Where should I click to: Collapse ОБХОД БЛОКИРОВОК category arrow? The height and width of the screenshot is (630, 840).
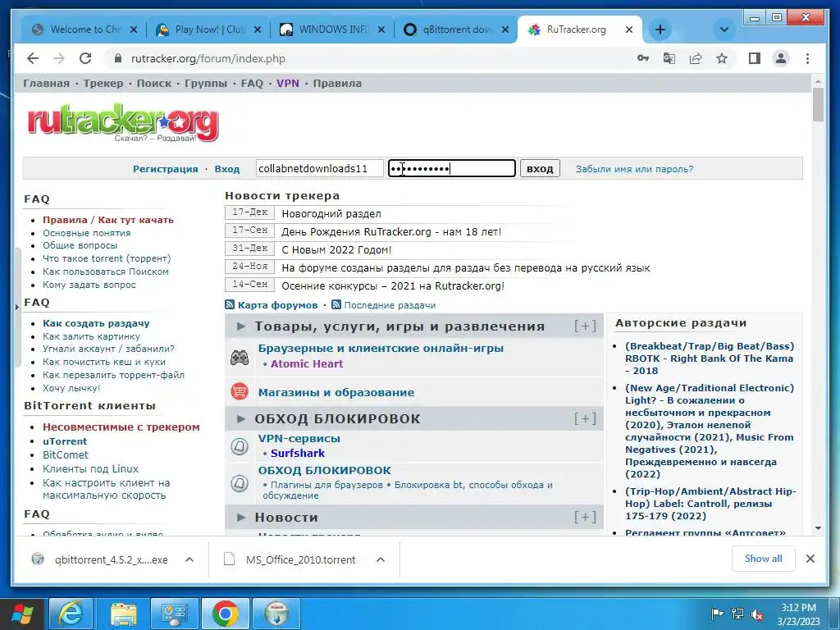point(241,418)
